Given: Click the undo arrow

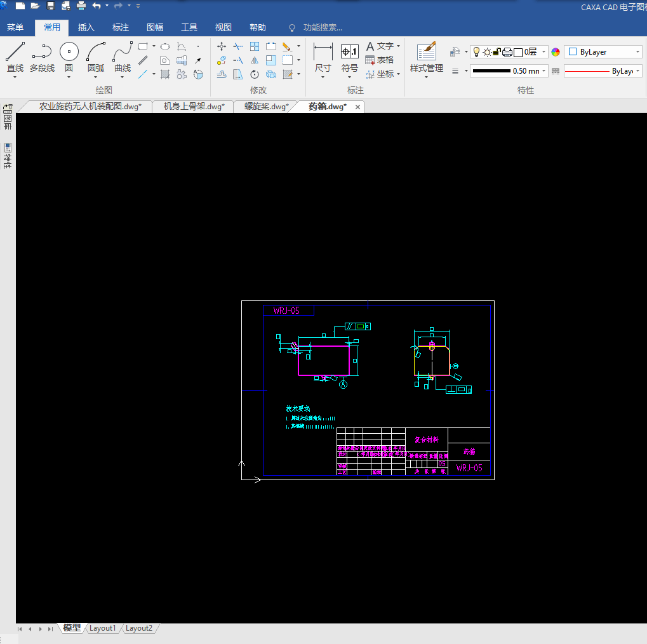Looking at the screenshot, I should click(x=96, y=6).
